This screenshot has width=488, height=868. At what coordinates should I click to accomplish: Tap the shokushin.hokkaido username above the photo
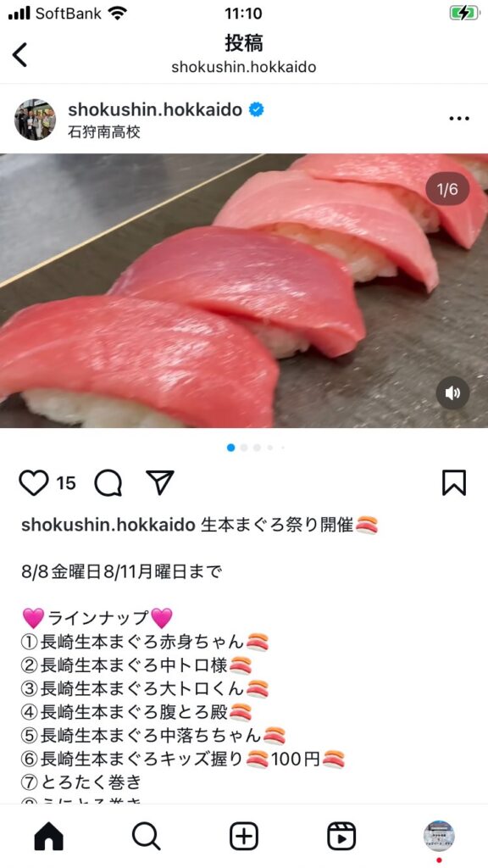(x=155, y=109)
